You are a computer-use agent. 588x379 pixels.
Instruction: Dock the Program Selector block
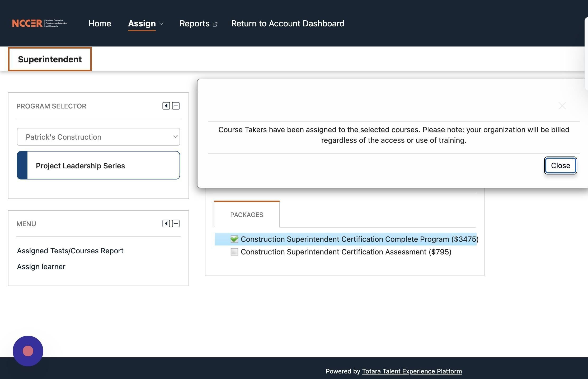[x=166, y=106]
